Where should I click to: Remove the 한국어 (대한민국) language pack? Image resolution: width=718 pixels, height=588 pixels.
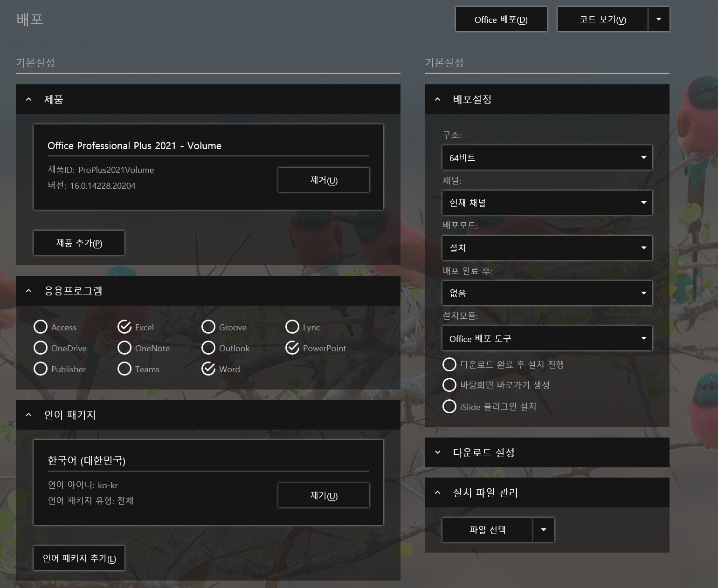click(x=324, y=495)
